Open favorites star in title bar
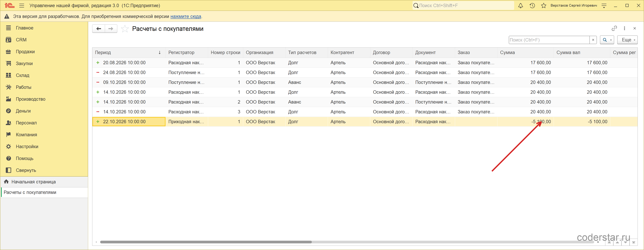644x250 pixels. [x=544, y=5]
